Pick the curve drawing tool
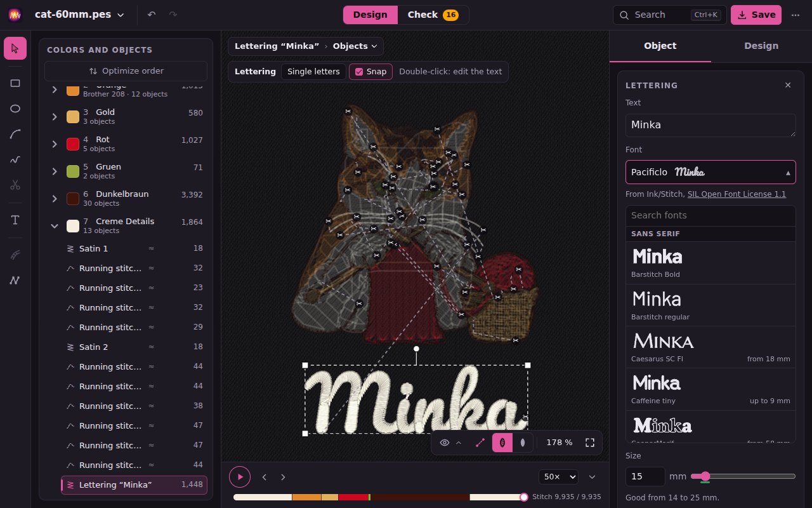 [15, 134]
